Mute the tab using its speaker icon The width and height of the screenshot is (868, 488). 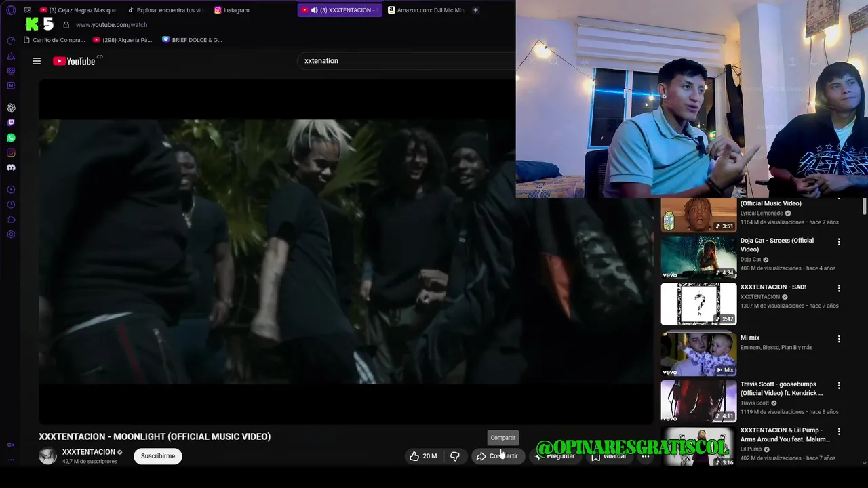[x=314, y=10]
